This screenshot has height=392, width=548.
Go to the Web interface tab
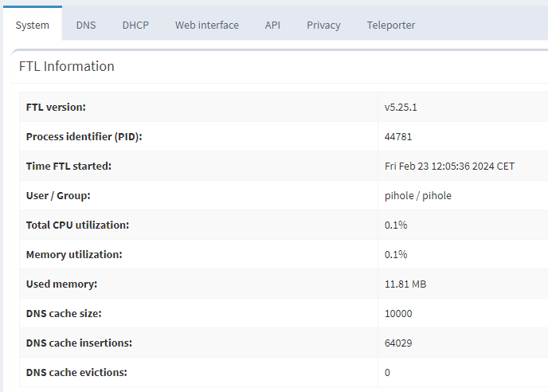[207, 25]
